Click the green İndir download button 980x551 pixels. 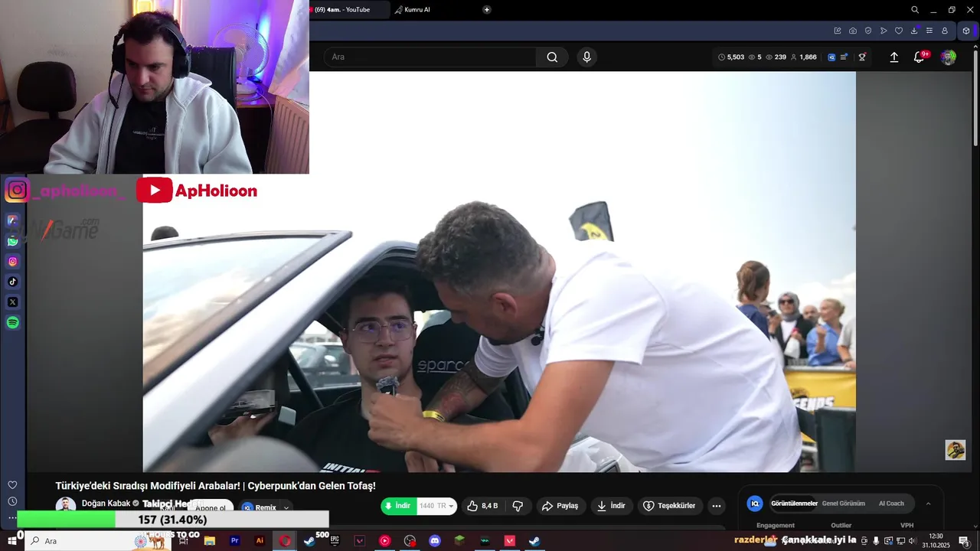[x=398, y=506]
